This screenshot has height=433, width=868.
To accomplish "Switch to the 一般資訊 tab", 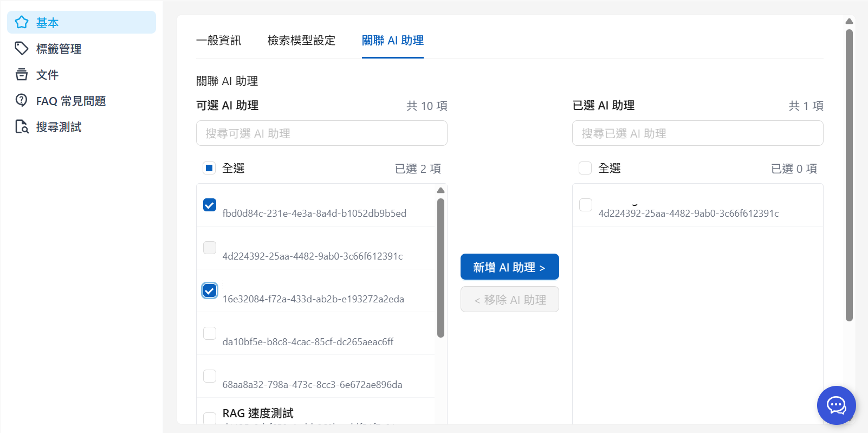I will coord(218,41).
